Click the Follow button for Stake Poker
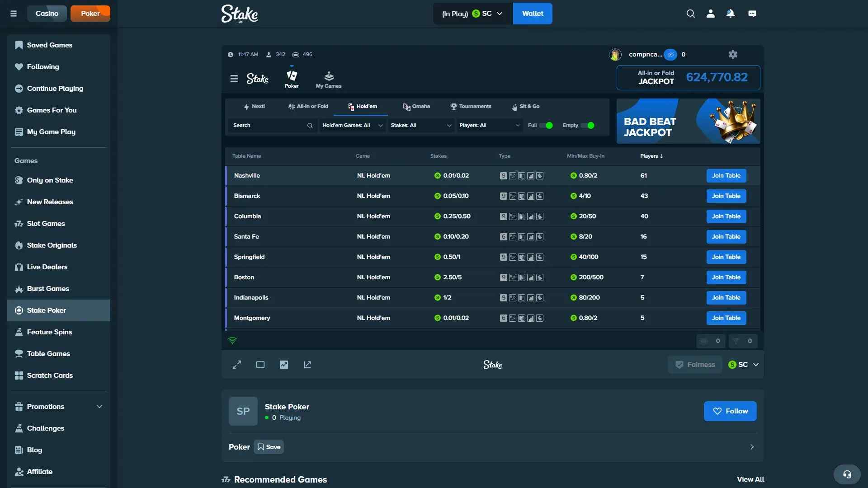This screenshot has height=488, width=868. tap(730, 411)
